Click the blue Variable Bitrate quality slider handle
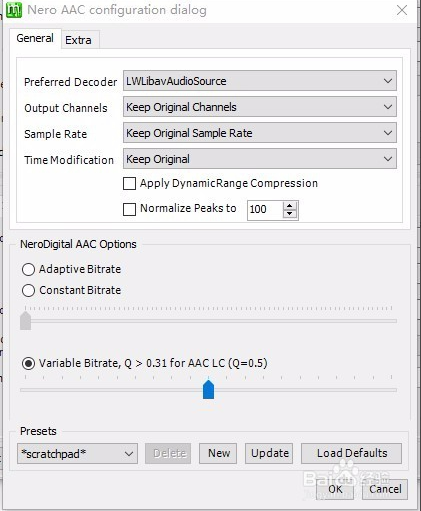Screen dimensions: 421x511 (x=209, y=389)
